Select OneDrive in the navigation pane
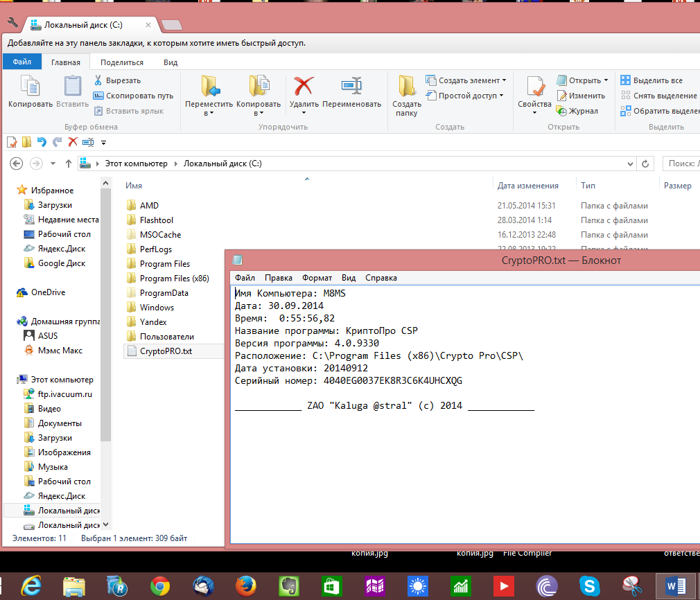 pyautogui.click(x=48, y=292)
